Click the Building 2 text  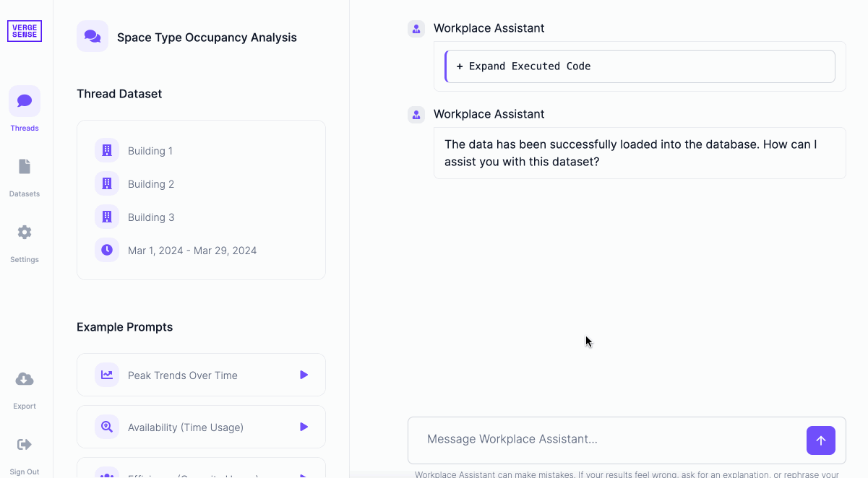[x=151, y=184]
